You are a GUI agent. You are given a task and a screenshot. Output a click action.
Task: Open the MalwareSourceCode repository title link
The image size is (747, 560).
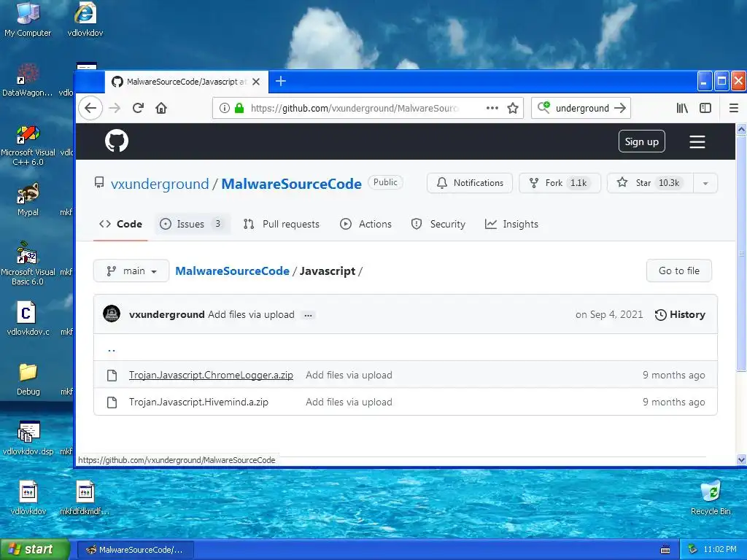pos(291,184)
